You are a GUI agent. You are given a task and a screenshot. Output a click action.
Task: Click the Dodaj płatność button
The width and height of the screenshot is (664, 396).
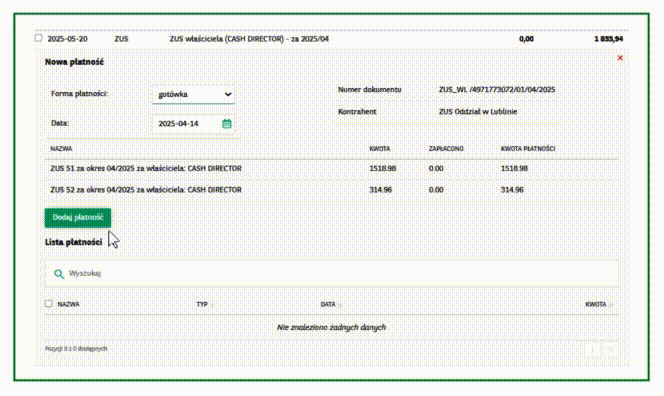[78, 217]
